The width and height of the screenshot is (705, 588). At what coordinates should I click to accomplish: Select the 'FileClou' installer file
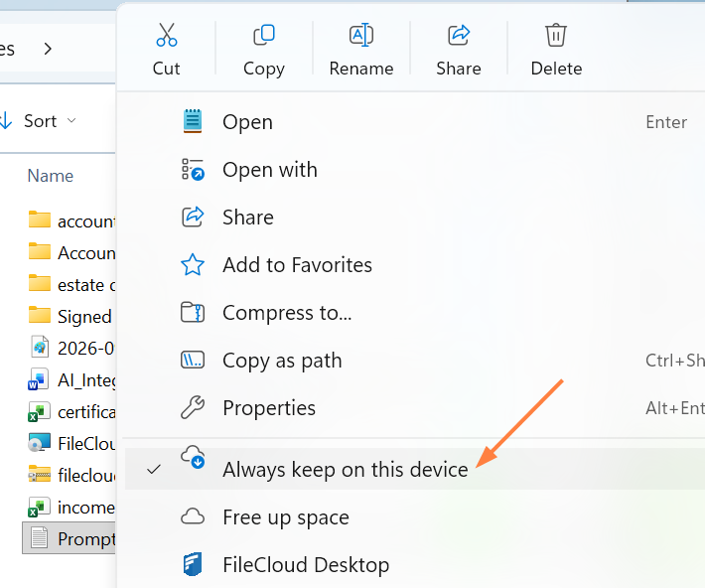pos(71,443)
